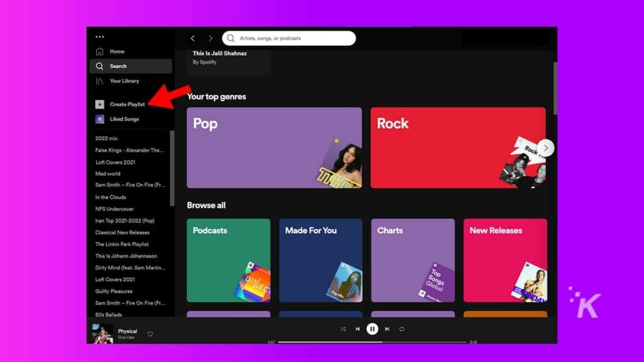Toggle shuffle playback

tap(343, 329)
